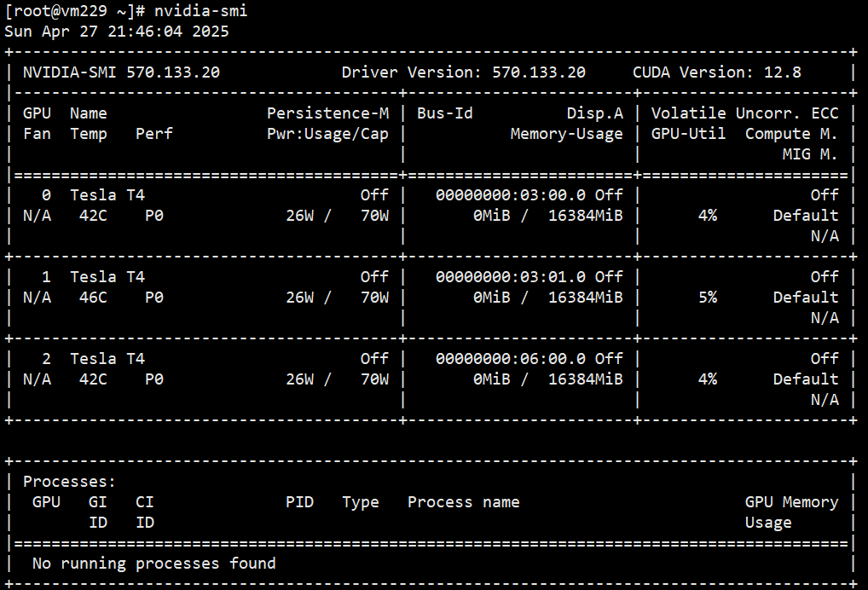Click the Persistence-M column header
The image size is (868, 590).
pyautogui.click(x=327, y=113)
